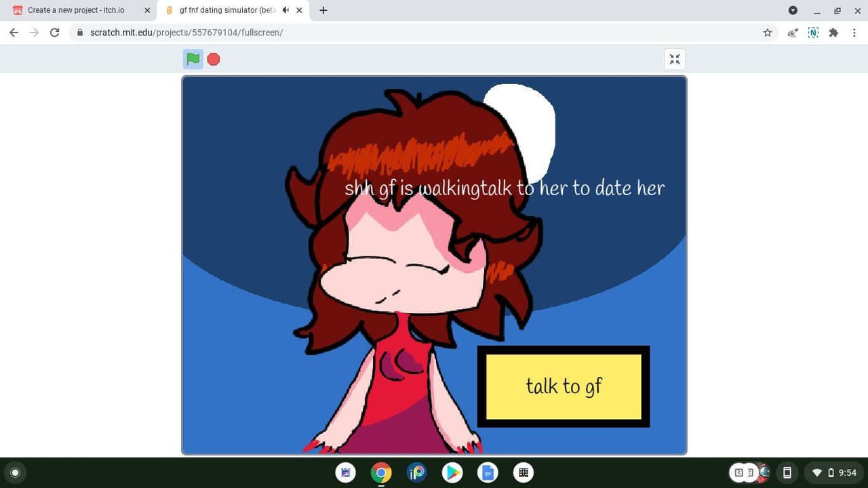The height and width of the screenshot is (488, 868).
Task: Select the 'gf fnf dating simulator' tab
Action: (x=228, y=10)
